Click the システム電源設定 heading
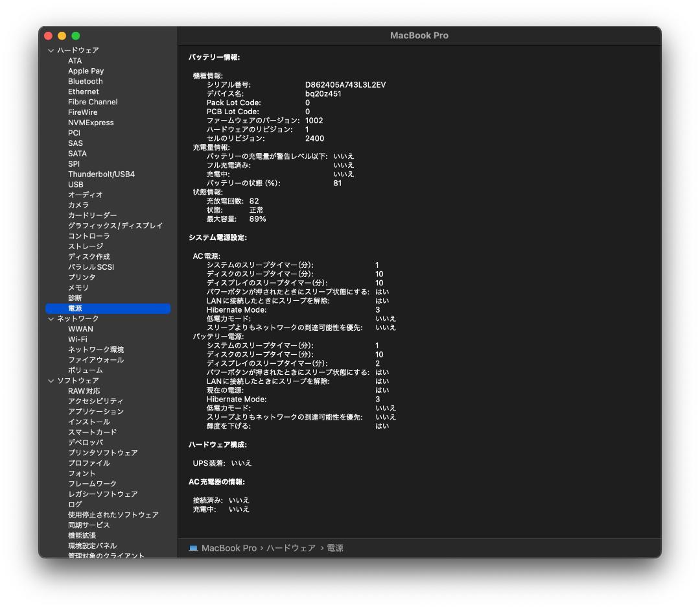Viewport: 700px width, 609px height. point(218,237)
